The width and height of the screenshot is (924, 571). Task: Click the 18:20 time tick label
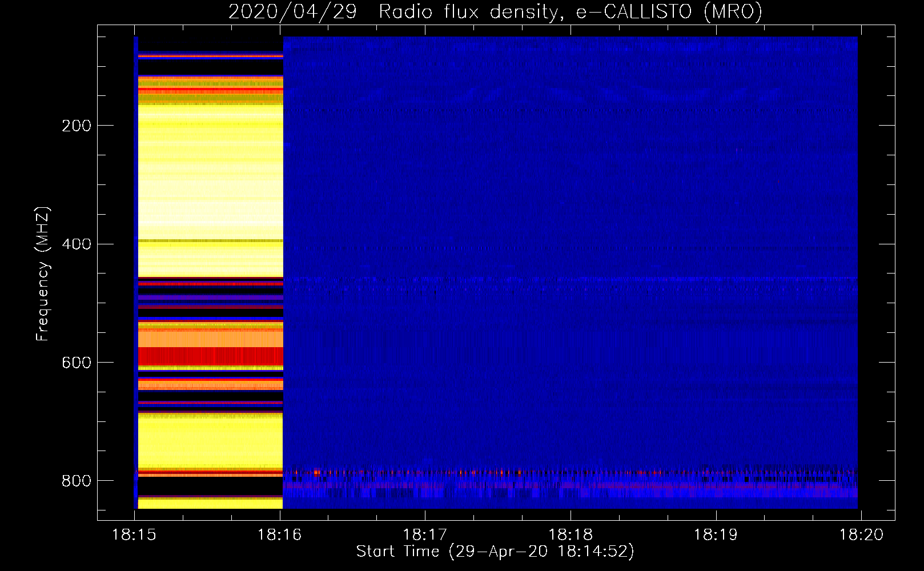tap(861, 535)
